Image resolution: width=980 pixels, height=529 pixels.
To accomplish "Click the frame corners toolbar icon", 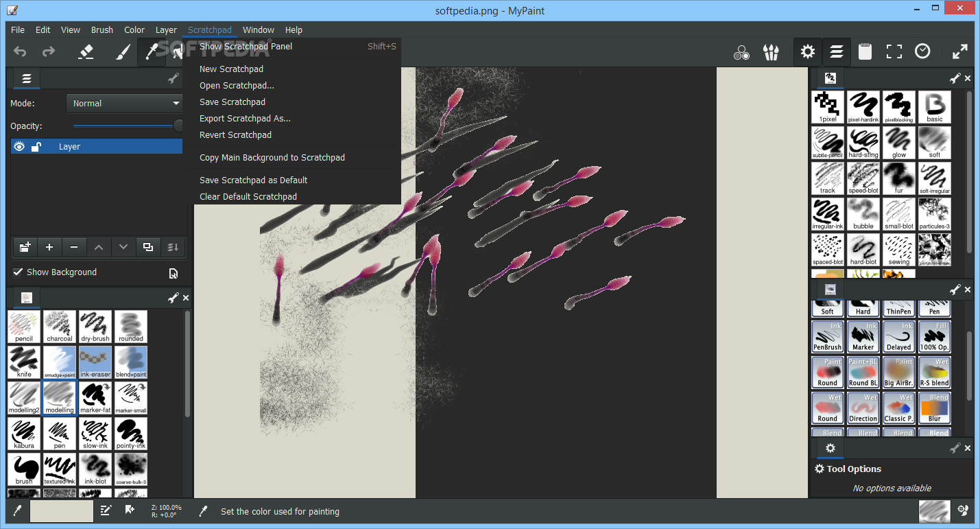I will 894,52.
